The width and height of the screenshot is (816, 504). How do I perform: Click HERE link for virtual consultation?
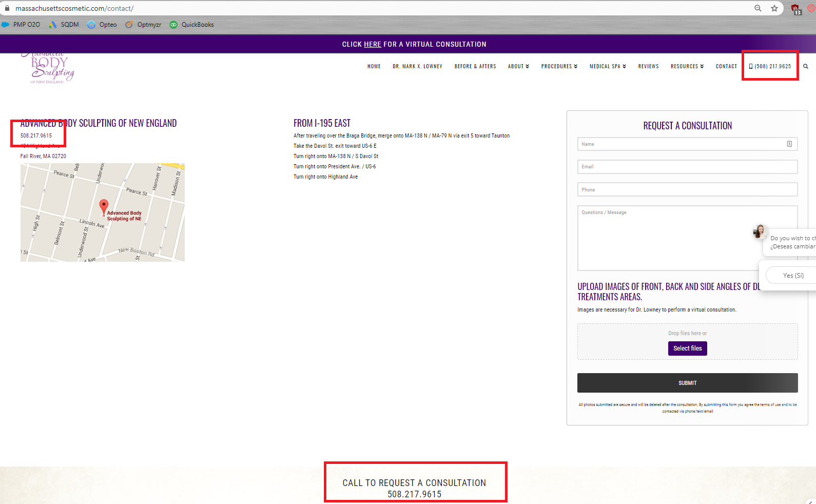point(373,44)
